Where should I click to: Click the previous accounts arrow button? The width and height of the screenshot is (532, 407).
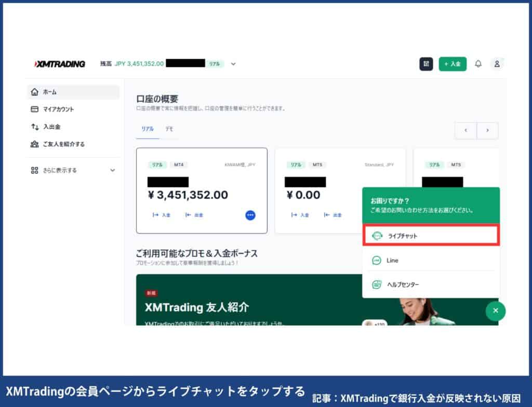point(465,130)
